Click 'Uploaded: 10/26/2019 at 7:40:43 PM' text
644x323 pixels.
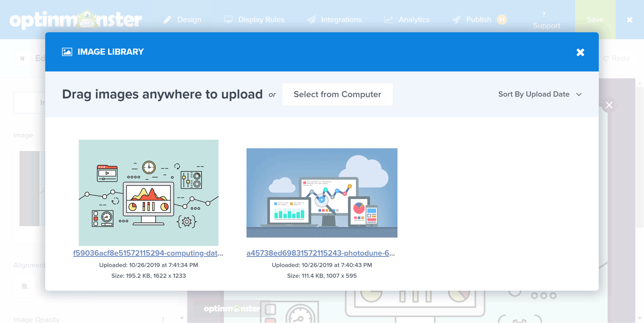pyautogui.click(x=322, y=265)
